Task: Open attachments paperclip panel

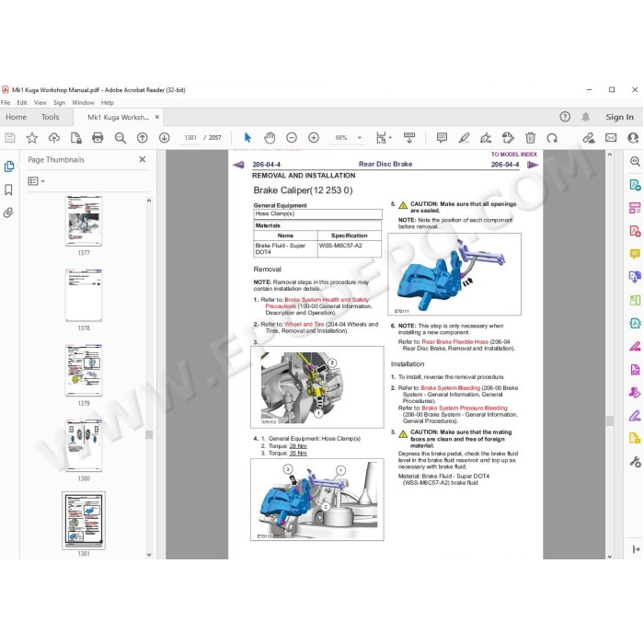Action: click(8, 213)
